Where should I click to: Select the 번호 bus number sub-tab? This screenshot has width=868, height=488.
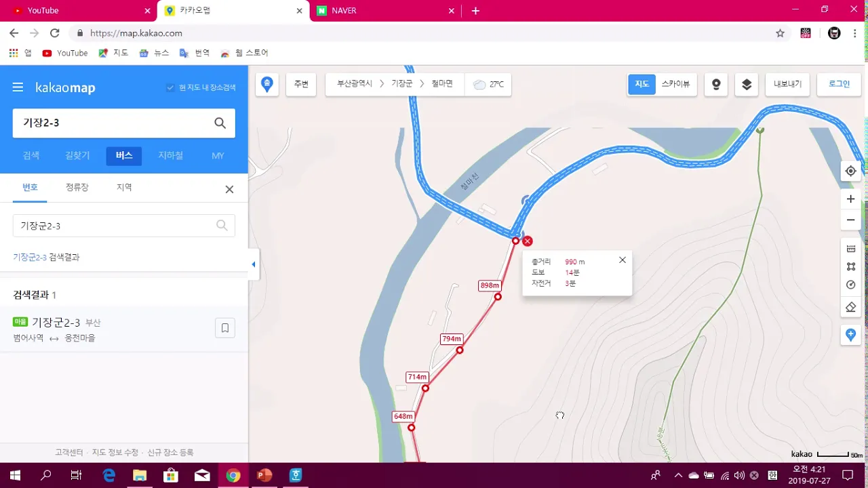pos(30,187)
